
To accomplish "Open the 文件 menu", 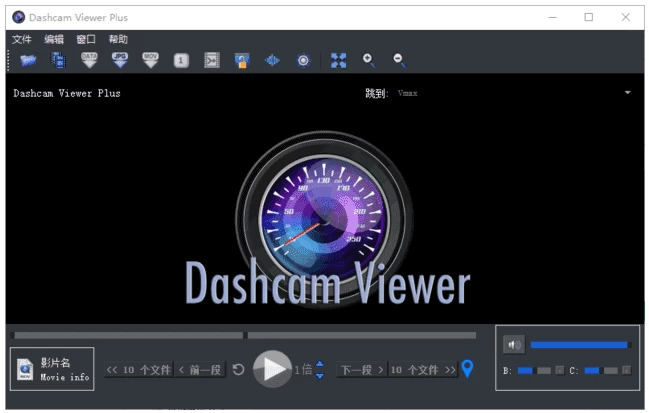I will 22,39.
